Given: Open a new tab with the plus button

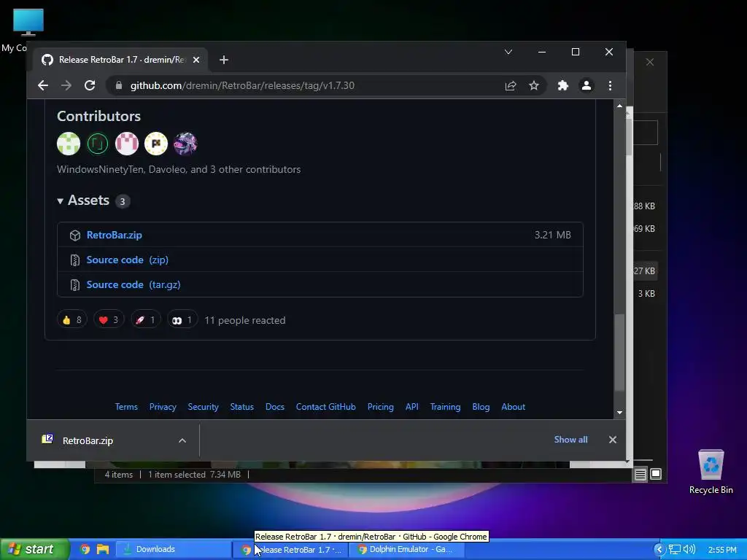Looking at the screenshot, I should pos(224,60).
